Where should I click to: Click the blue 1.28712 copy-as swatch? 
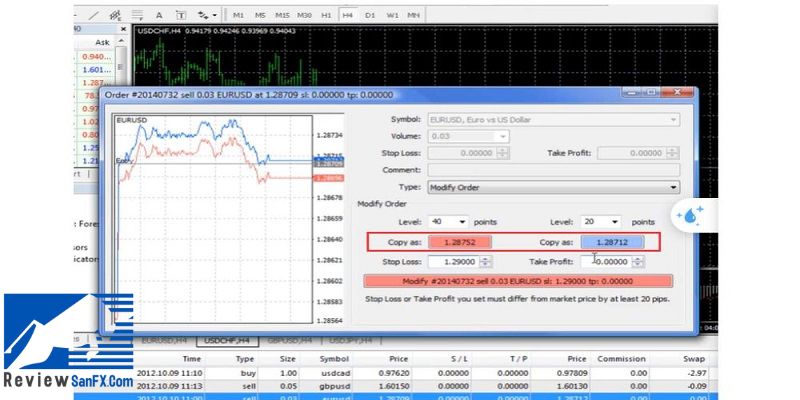[x=612, y=242]
